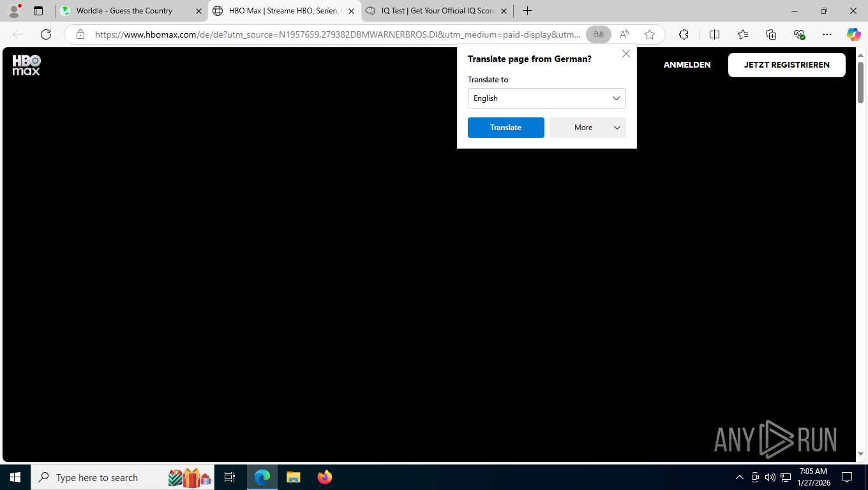Click the blue Translate button
The image size is (868, 490).
506,128
